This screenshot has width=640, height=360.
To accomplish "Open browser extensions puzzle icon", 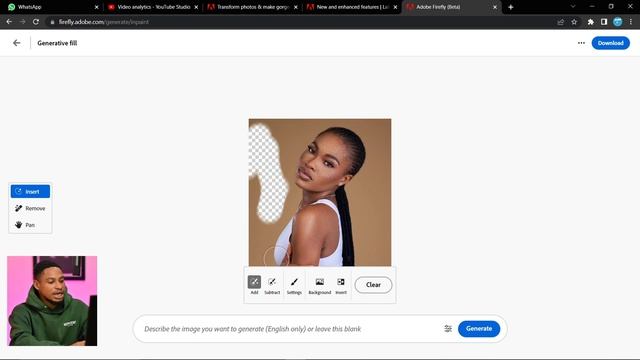I will coord(591,22).
